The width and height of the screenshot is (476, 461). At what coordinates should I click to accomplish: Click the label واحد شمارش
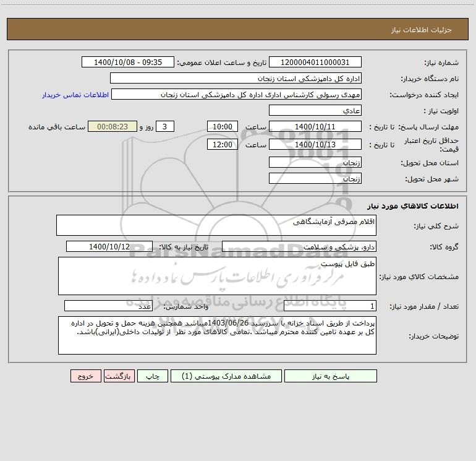(x=186, y=306)
